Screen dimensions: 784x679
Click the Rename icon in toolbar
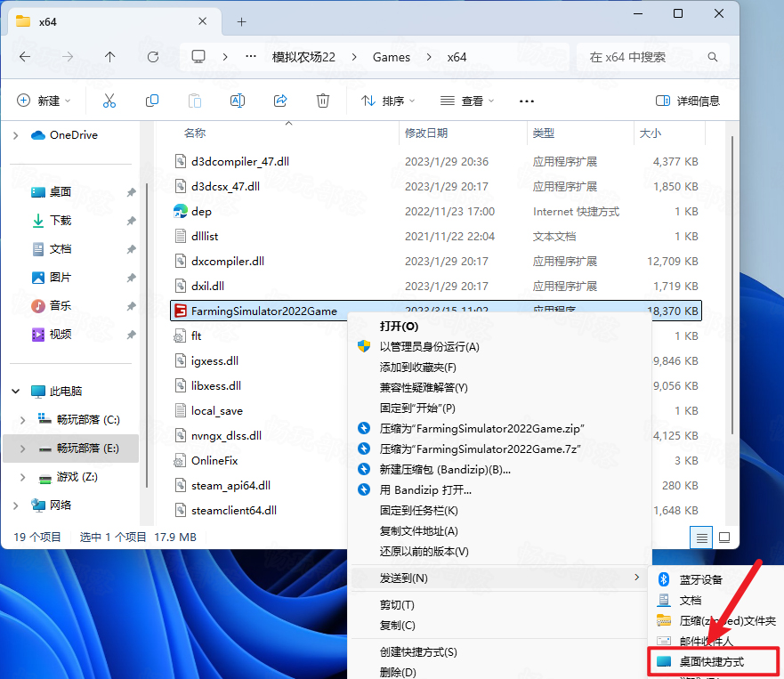[238, 101]
